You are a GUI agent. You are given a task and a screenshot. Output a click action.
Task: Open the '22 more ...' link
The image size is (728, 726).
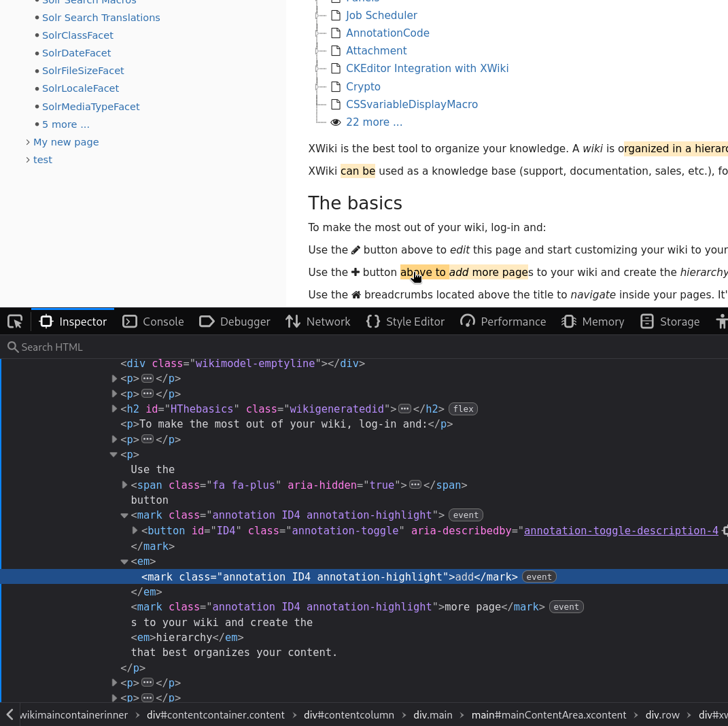374,122
